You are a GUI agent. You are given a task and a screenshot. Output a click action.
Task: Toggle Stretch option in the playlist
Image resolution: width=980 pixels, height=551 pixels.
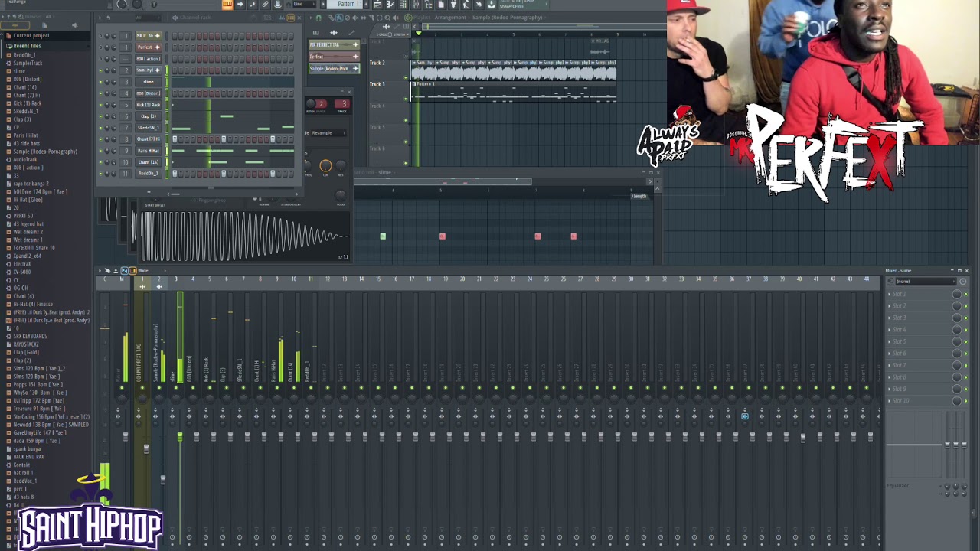coord(400,34)
